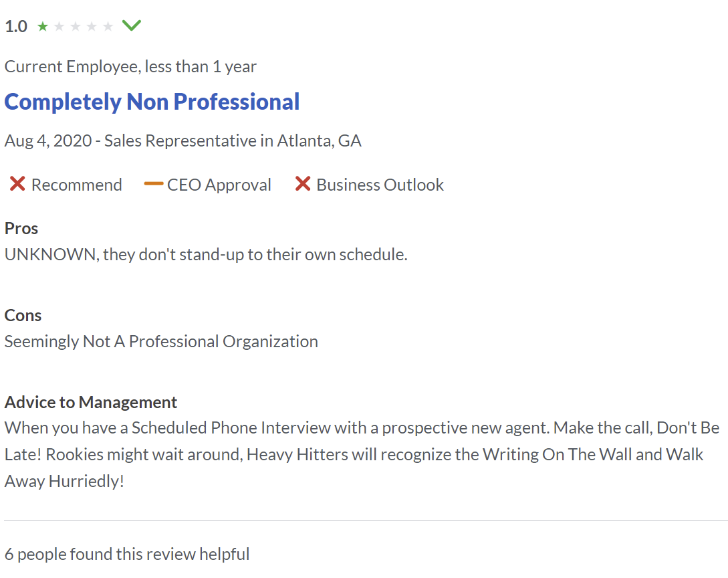Click the red X beside Recommend
The image size is (728, 578).
[x=17, y=184]
